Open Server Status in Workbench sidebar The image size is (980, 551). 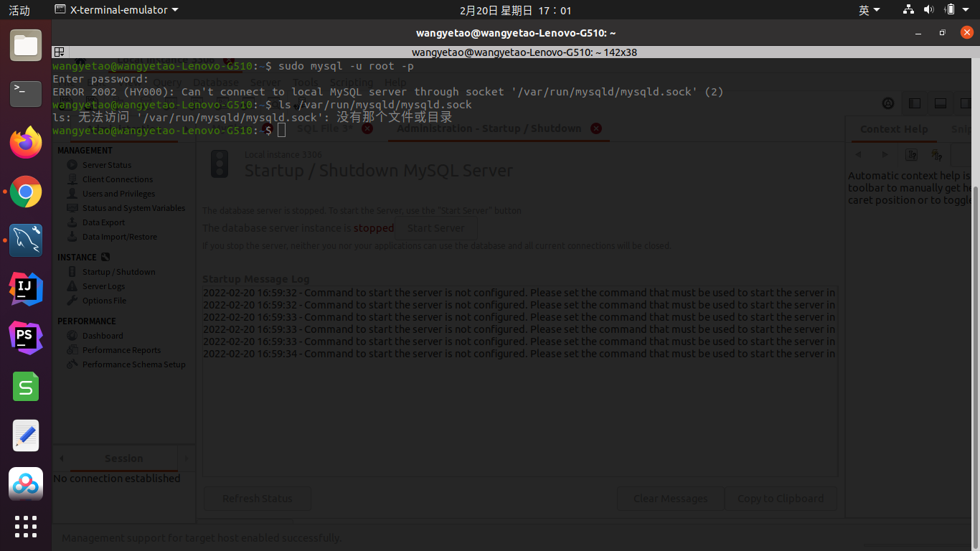point(107,165)
